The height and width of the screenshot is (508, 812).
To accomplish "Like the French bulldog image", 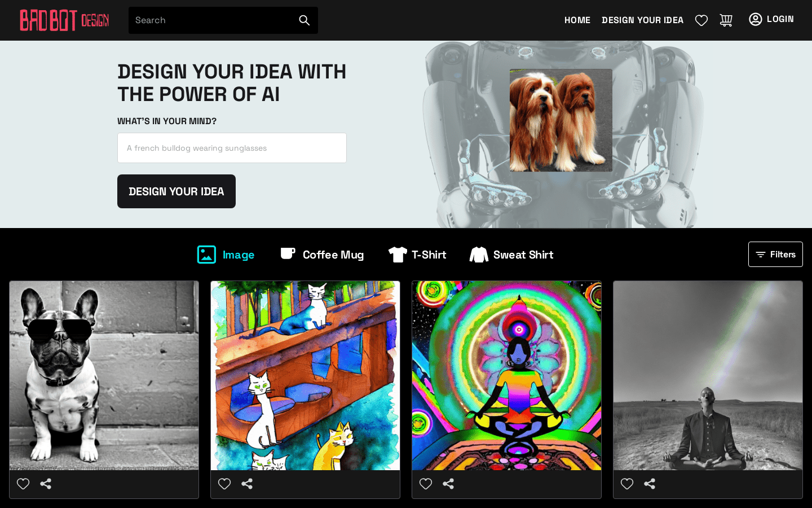I will tap(23, 484).
